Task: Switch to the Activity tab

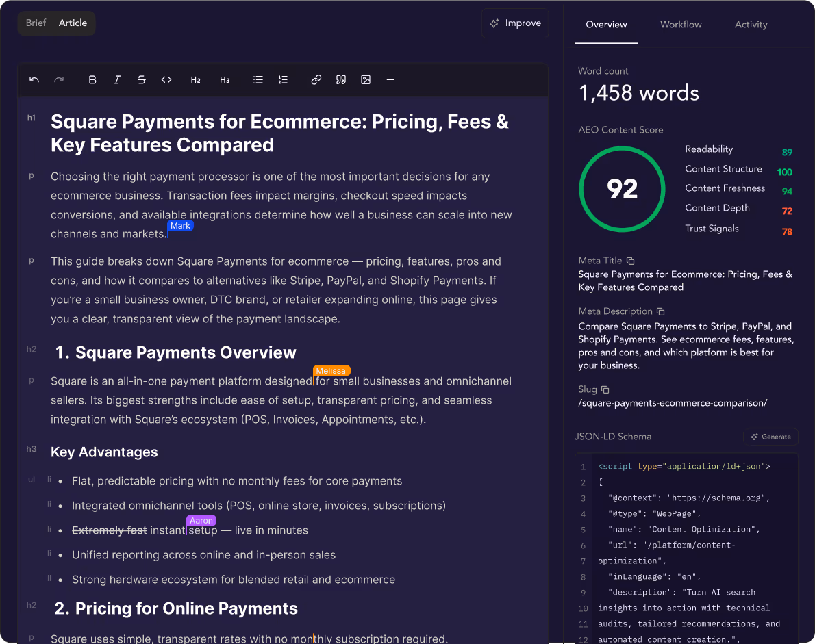Action: (x=751, y=24)
